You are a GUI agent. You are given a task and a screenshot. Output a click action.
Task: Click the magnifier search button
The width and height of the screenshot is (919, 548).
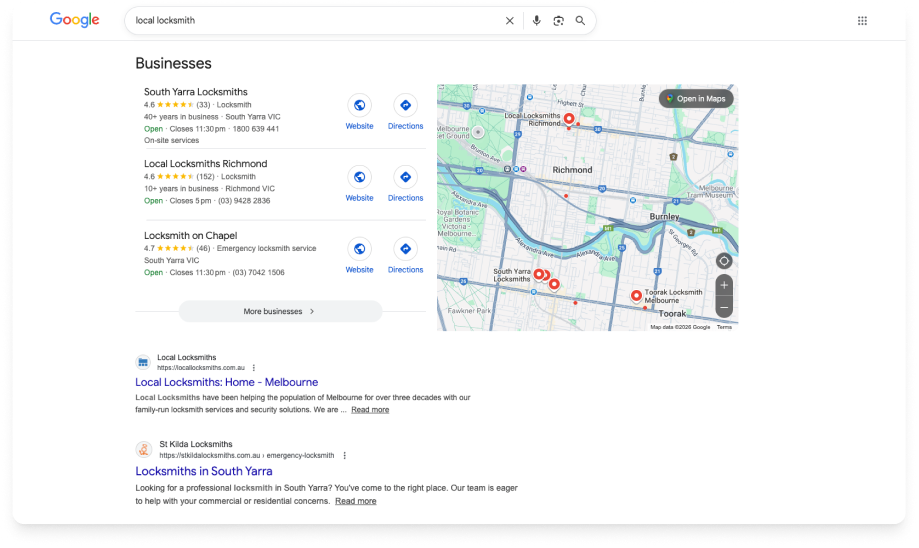pyautogui.click(x=580, y=21)
